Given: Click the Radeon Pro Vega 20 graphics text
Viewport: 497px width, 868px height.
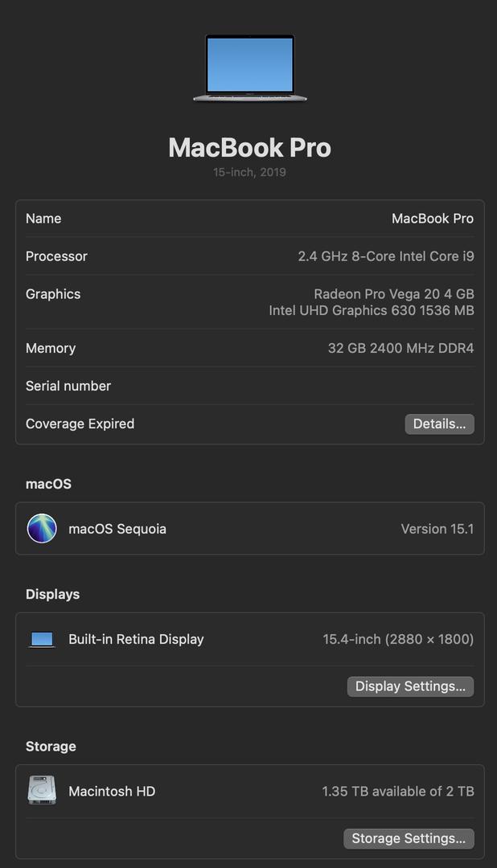Looking at the screenshot, I should pos(394,294).
